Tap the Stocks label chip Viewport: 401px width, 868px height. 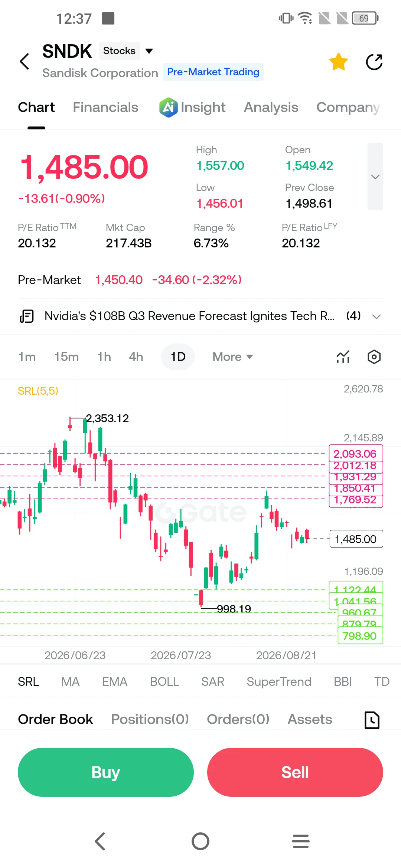point(119,51)
